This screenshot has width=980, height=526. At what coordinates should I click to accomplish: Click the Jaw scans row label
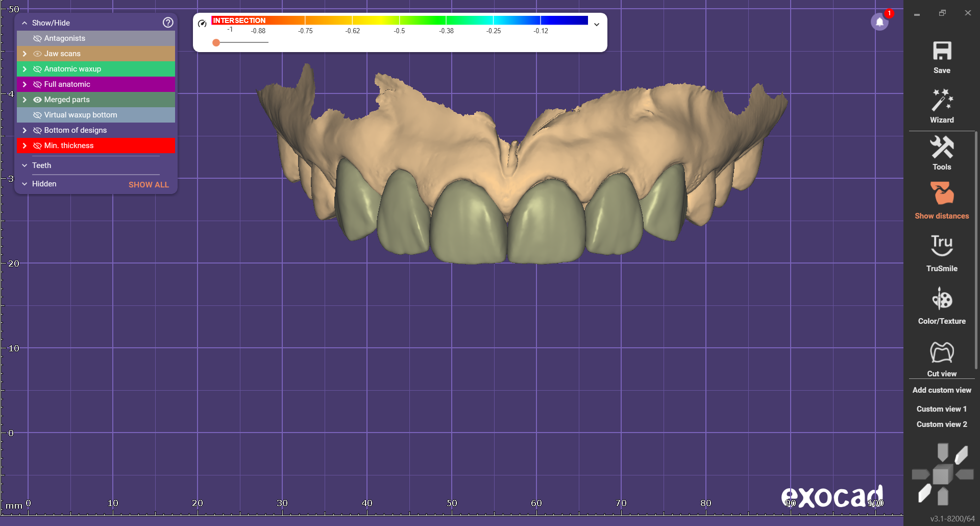[62, 54]
